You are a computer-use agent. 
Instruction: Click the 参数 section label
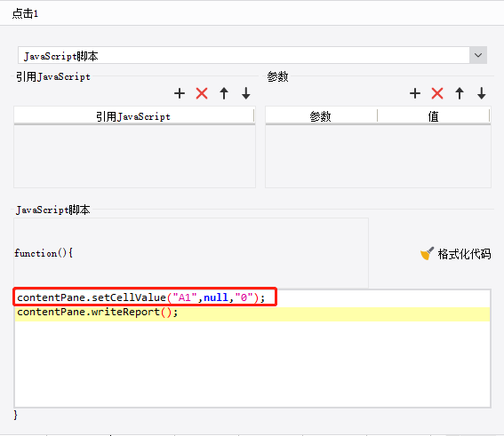277,76
